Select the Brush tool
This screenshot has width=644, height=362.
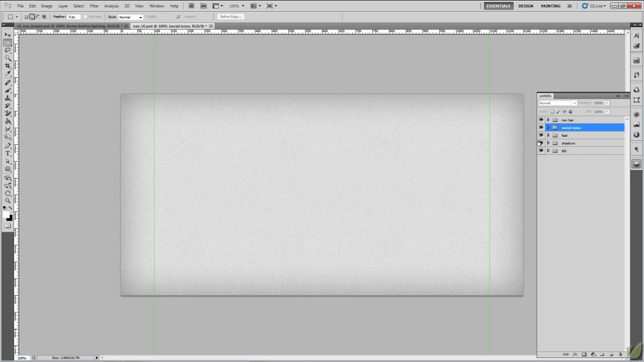tap(8, 90)
